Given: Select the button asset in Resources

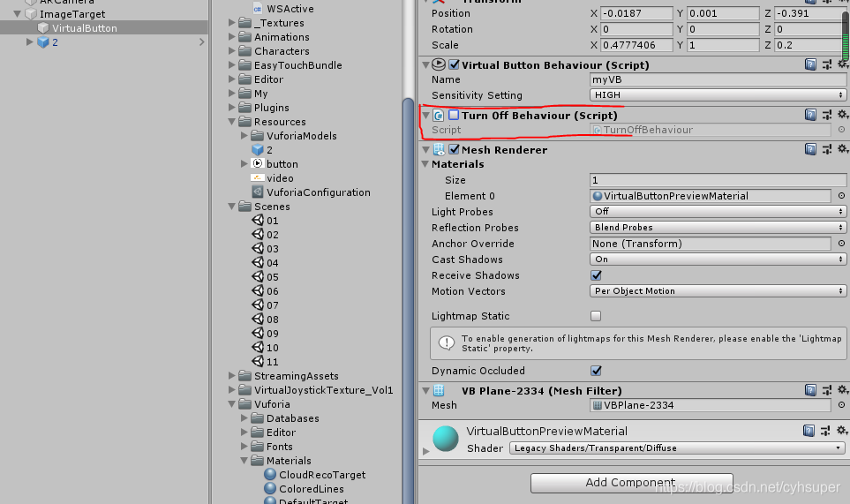Looking at the screenshot, I should (x=275, y=163).
